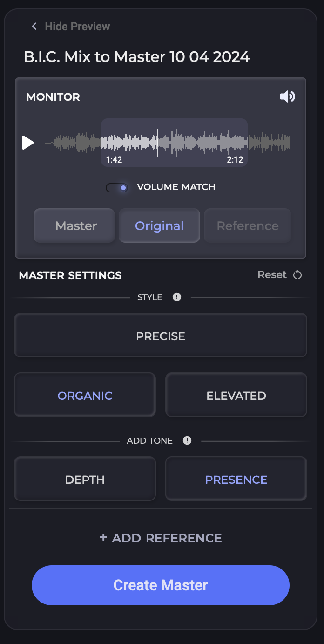Screen dimensions: 324x644
Task: Select the Depth tone option
Action: (85, 479)
